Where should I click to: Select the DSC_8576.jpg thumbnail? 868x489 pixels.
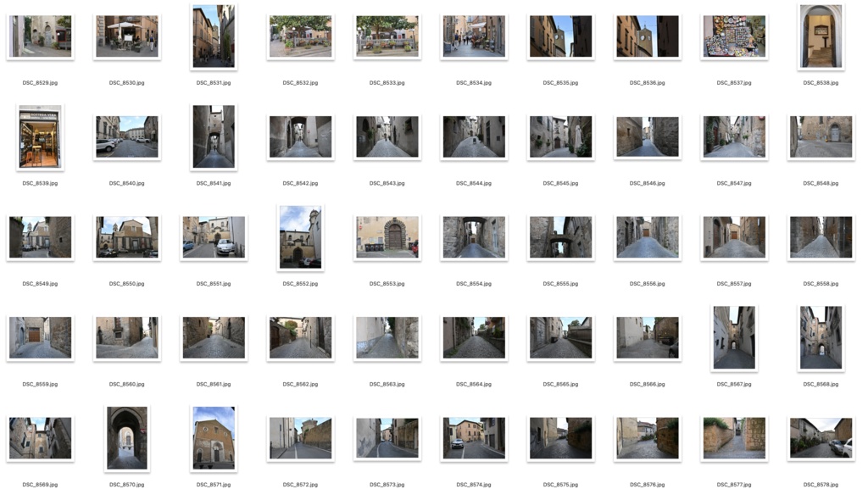click(x=647, y=438)
